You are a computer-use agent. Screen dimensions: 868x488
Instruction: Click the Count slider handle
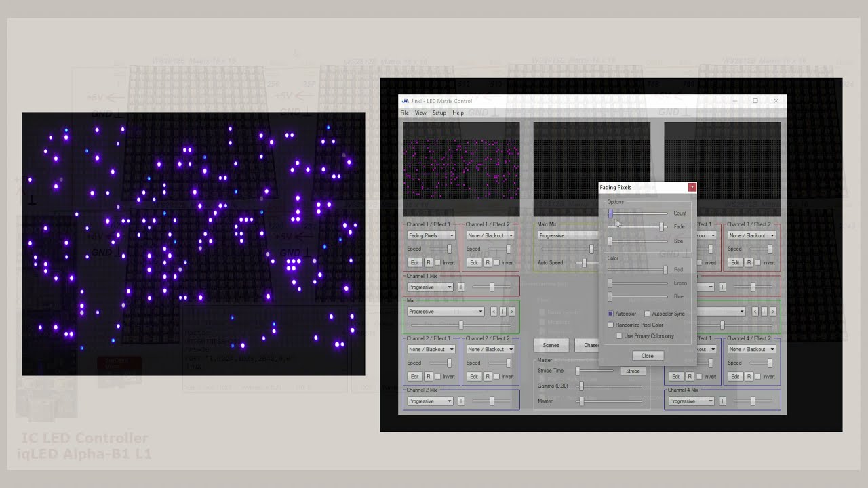click(x=610, y=213)
